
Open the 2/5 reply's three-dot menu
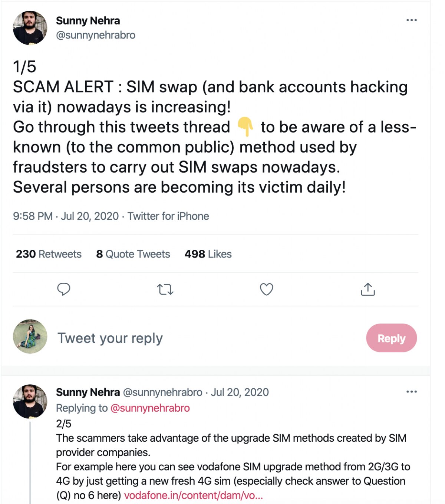click(x=411, y=392)
